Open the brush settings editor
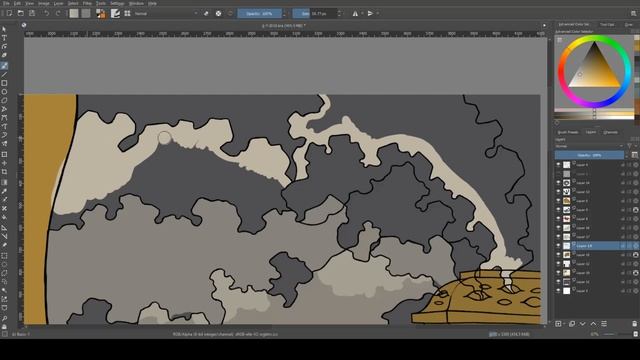The height and width of the screenshot is (360, 640). click(x=116, y=13)
